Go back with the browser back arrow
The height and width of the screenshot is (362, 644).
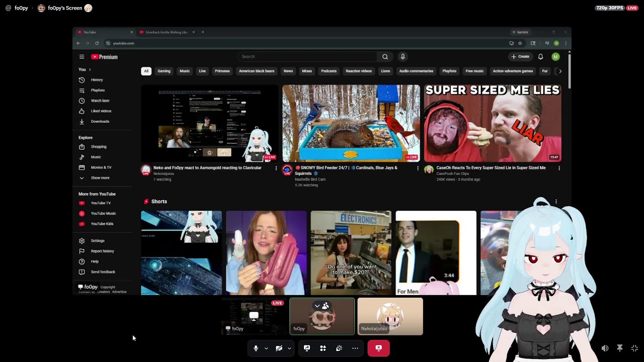coord(78,43)
